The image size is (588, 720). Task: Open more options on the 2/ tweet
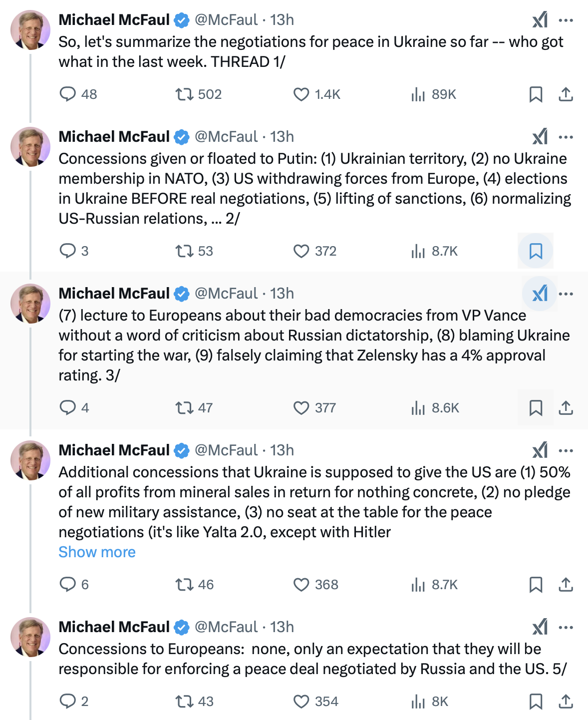566,137
